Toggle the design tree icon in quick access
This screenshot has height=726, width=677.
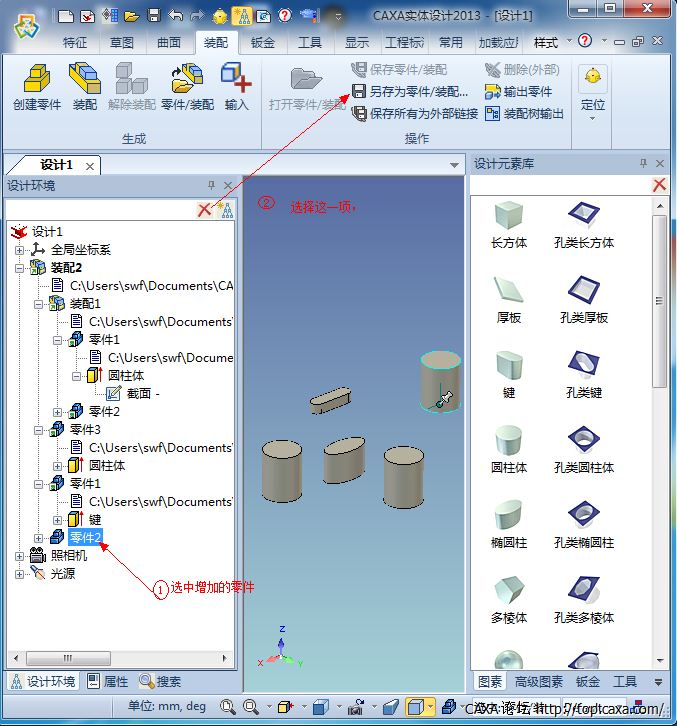point(242,16)
